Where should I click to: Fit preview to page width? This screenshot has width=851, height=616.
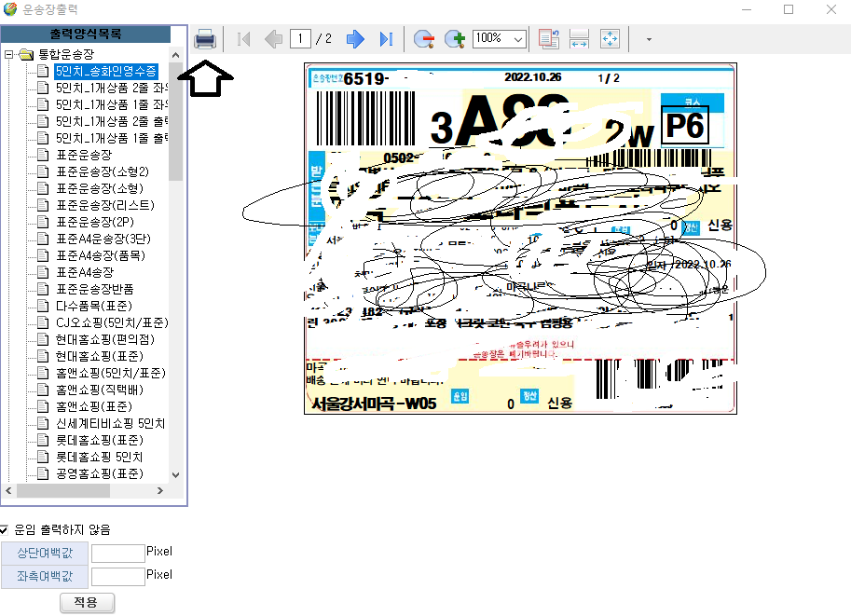coord(579,39)
